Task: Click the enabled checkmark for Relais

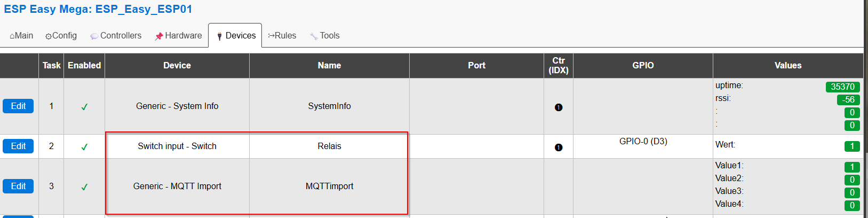Action: click(84, 147)
